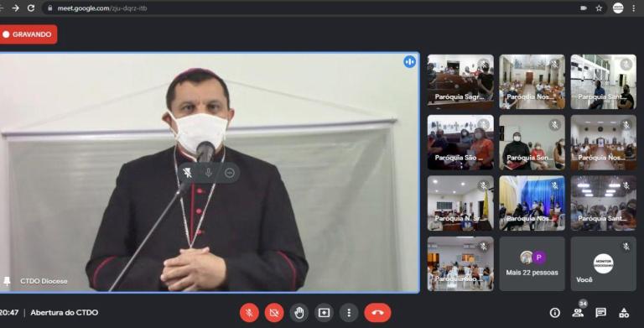
Task: Toggle the microphone mute button in bottom bar
Action: pyautogui.click(x=249, y=313)
